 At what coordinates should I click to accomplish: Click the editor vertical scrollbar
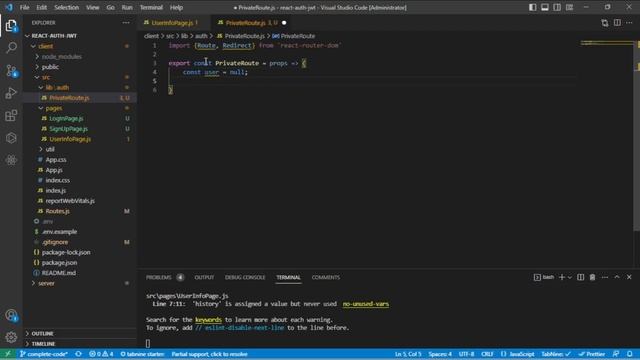636,135
